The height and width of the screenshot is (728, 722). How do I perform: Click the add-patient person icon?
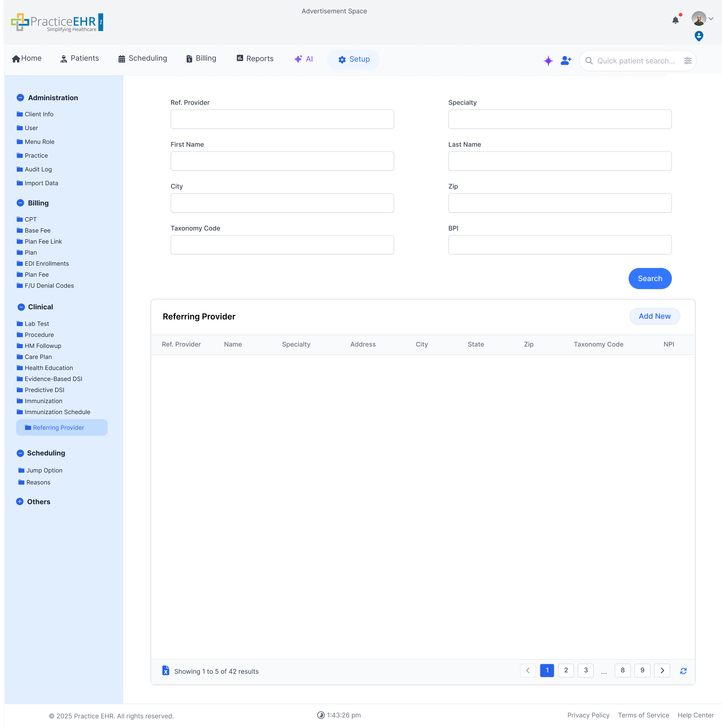pos(566,61)
